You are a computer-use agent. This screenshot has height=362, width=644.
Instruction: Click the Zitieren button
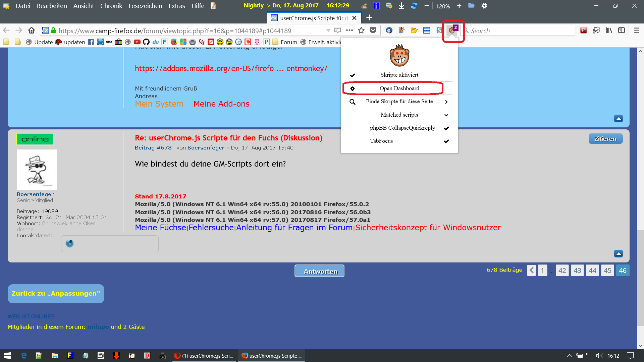click(605, 139)
